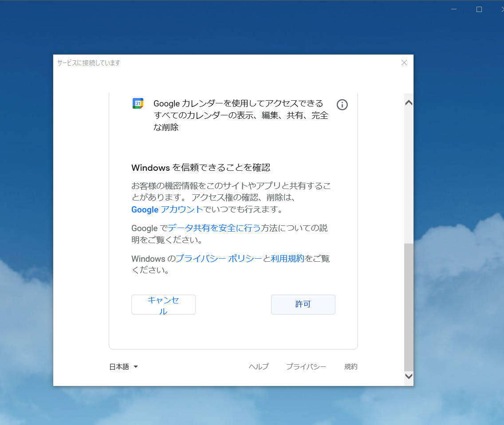Open the プライバシー ポリシー link
This screenshot has height=425, width=504.
tap(219, 259)
